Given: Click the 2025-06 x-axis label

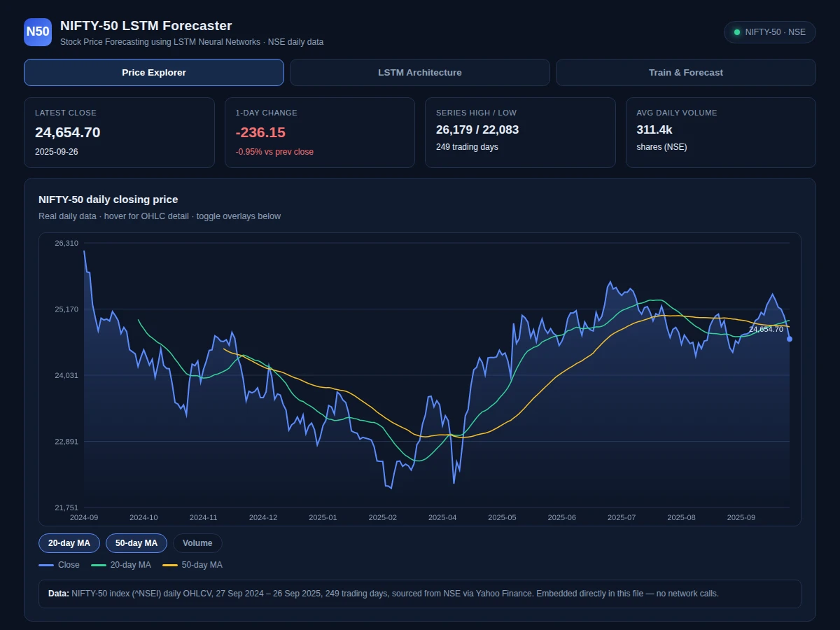Looking at the screenshot, I should pyautogui.click(x=562, y=517).
